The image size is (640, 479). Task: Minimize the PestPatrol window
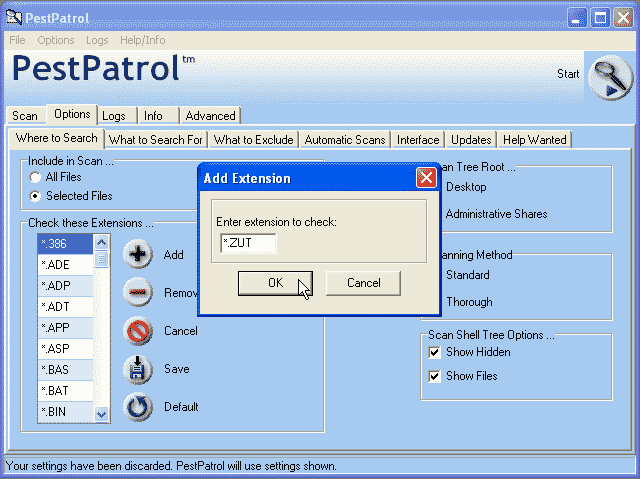[577, 18]
